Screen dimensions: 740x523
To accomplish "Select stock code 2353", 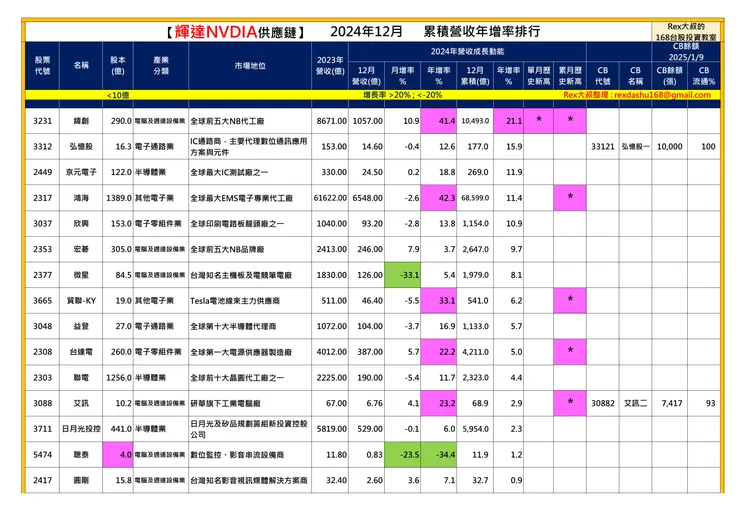I will coord(42,249).
